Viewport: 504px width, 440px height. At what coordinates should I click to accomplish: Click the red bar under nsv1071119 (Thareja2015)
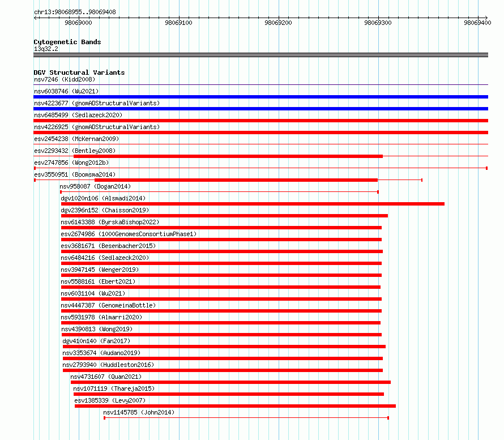[x=229, y=394]
